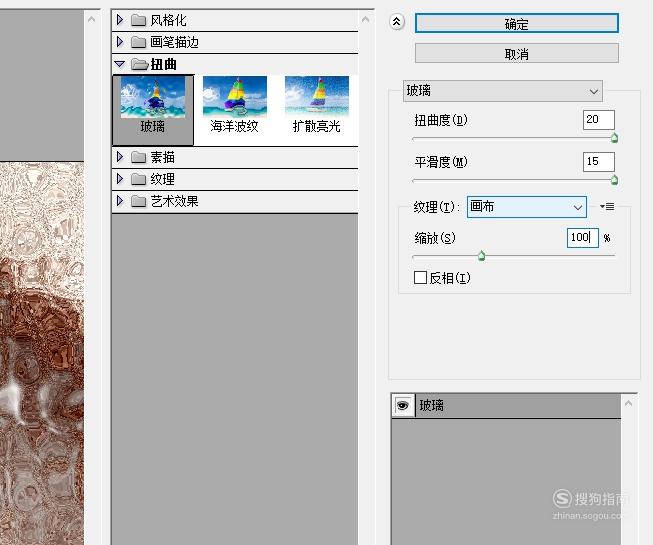Viewport: 653px width, 545px height.
Task: Click the 缩放 slider handle
Action: coord(481,256)
